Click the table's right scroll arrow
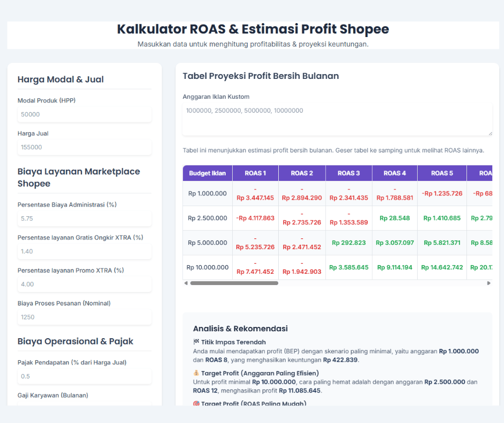This screenshot has height=423, width=504. [489, 283]
